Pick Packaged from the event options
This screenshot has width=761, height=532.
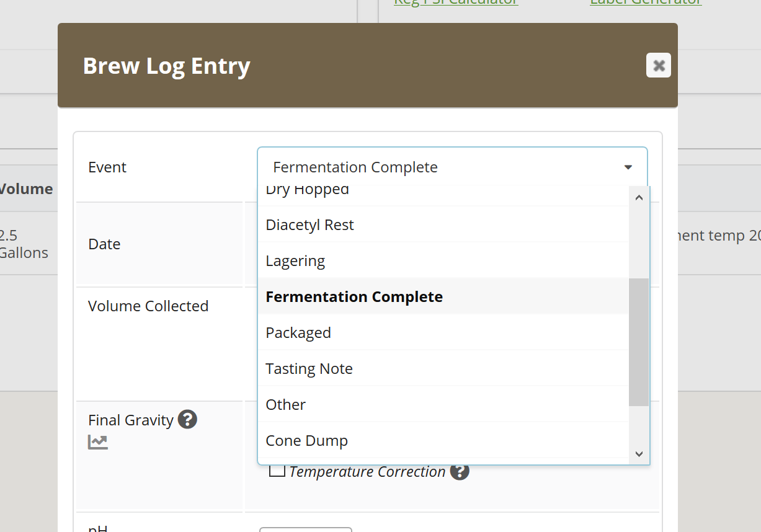(298, 332)
